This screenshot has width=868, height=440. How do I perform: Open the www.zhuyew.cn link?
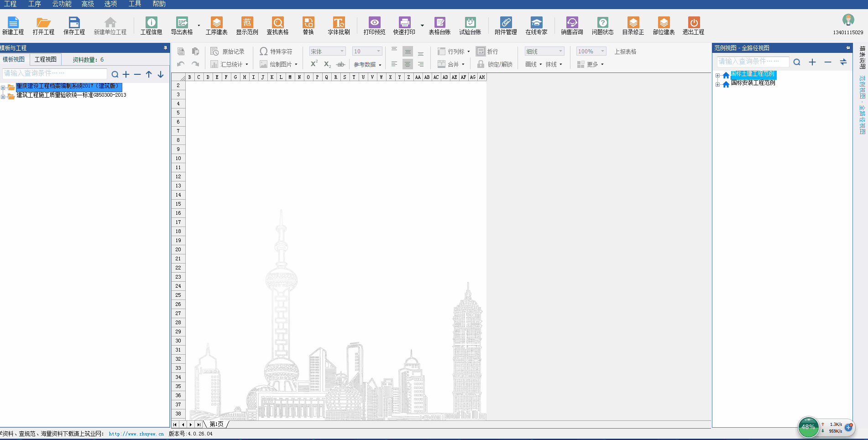[136, 434]
